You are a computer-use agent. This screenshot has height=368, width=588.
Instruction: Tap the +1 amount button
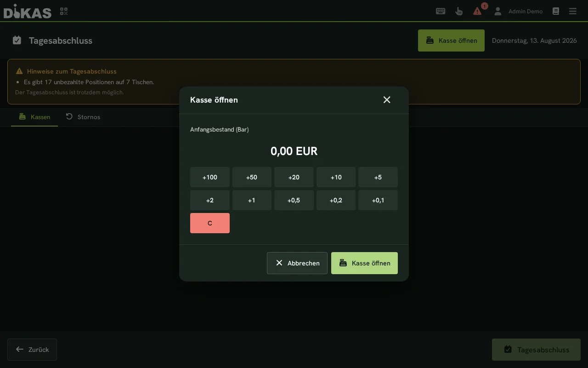pyautogui.click(x=252, y=200)
